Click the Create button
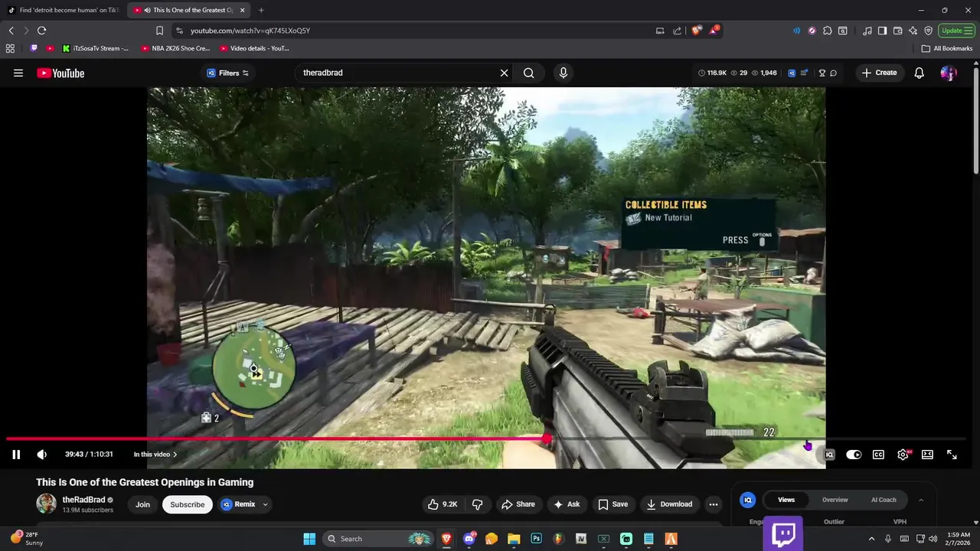980x551 pixels. 879,73
